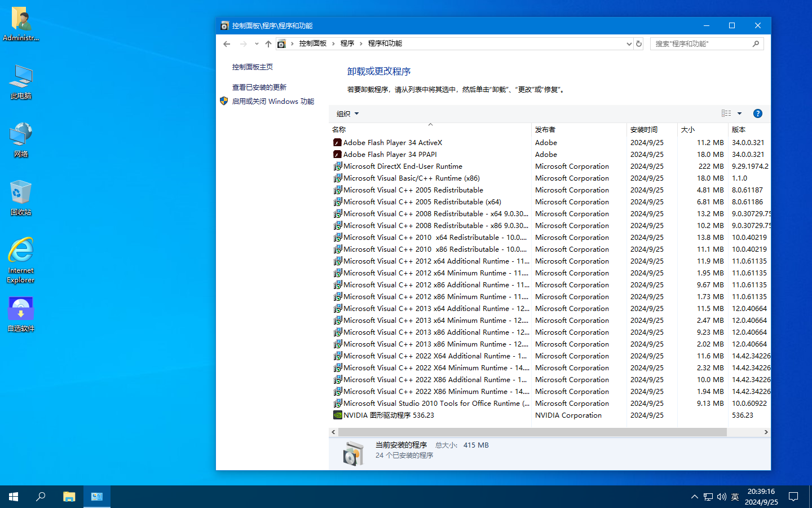The height and width of the screenshot is (508, 812).
Task: Open the help question mark icon
Action: pyautogui.click(x=758, y=113)
